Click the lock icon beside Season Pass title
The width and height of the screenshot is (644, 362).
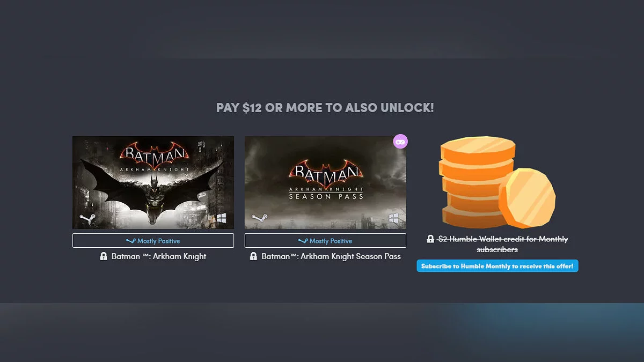(253, 256)
